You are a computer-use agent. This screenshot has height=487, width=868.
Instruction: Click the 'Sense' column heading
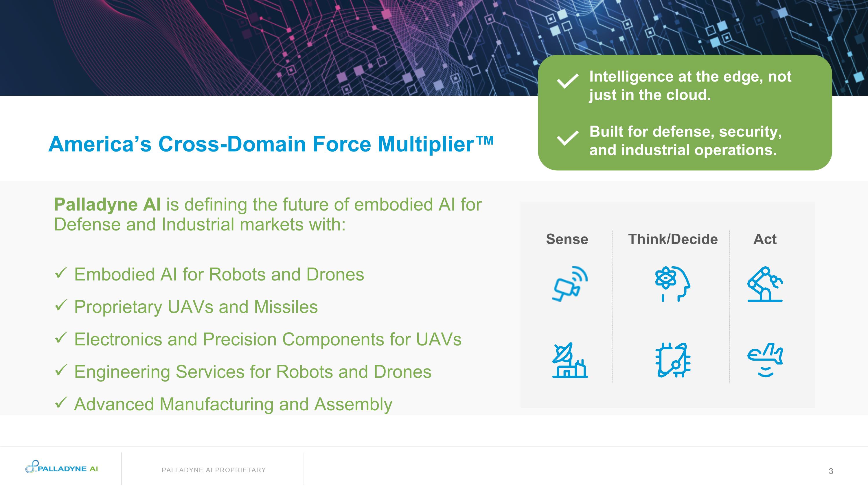click(567, 239)
